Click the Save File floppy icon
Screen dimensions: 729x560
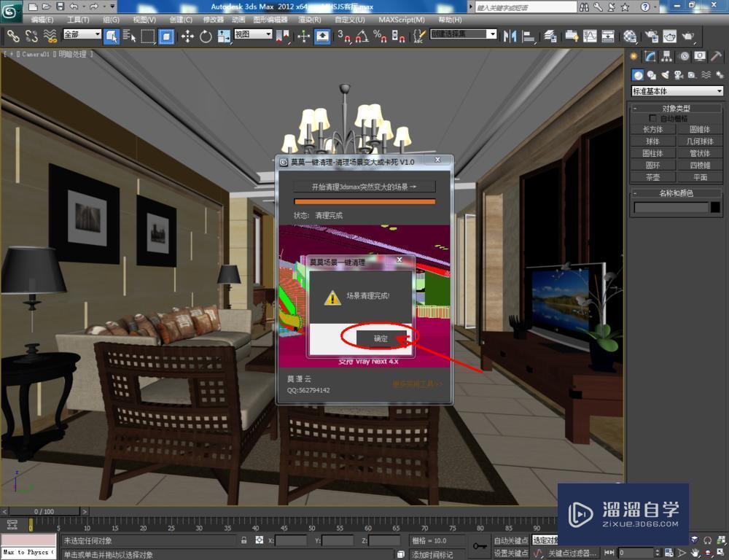[60, 7]
